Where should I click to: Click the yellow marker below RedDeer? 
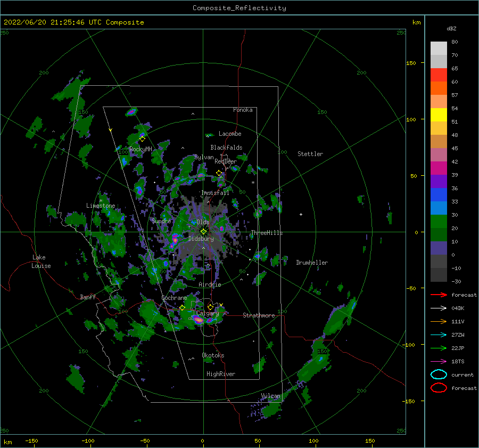point(219,173)
